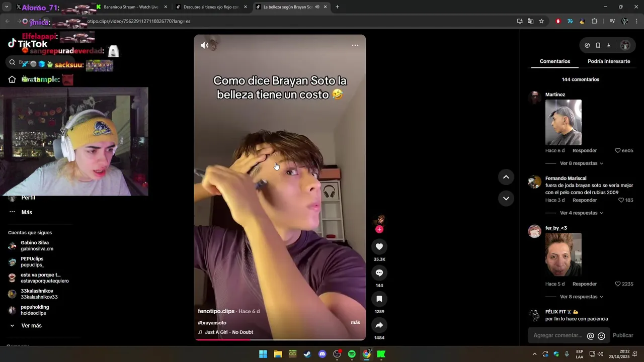Click the Agregar comentario input field
Screen dimensions: 644x362
[x=557, y=336]
